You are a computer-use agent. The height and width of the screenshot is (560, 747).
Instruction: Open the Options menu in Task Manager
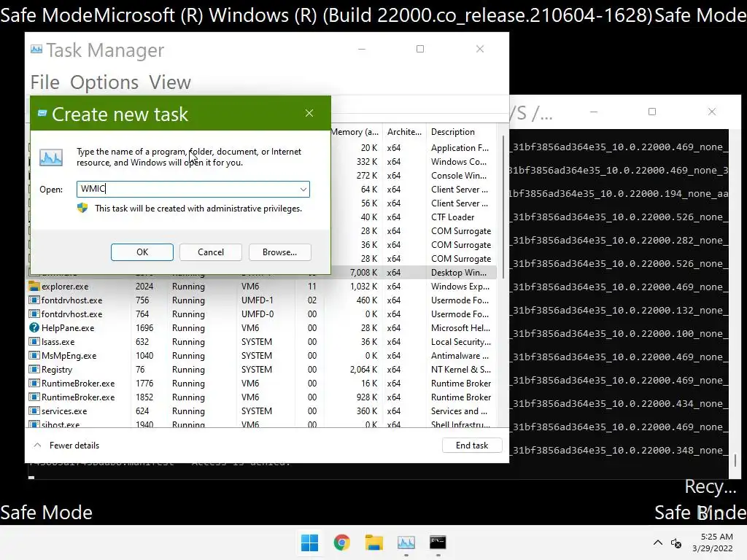[x=104, y=82]
